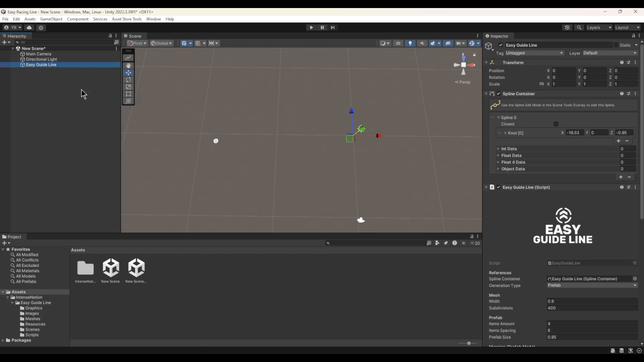This screenshot has height=362, width=644.
Task: Open the Component menu
Action: point(78,19)
